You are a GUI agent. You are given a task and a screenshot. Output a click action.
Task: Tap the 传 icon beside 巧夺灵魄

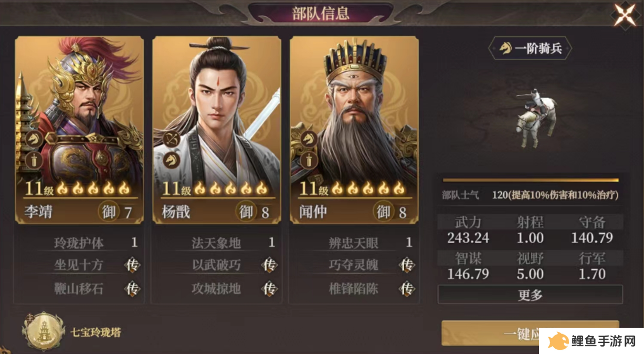407,265
